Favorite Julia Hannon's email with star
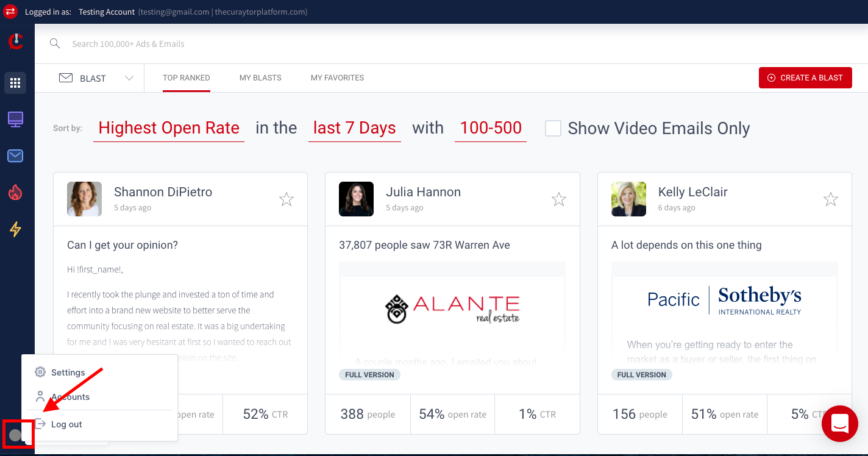This screenshot has width=868, height=456. [x=559, y=199]
